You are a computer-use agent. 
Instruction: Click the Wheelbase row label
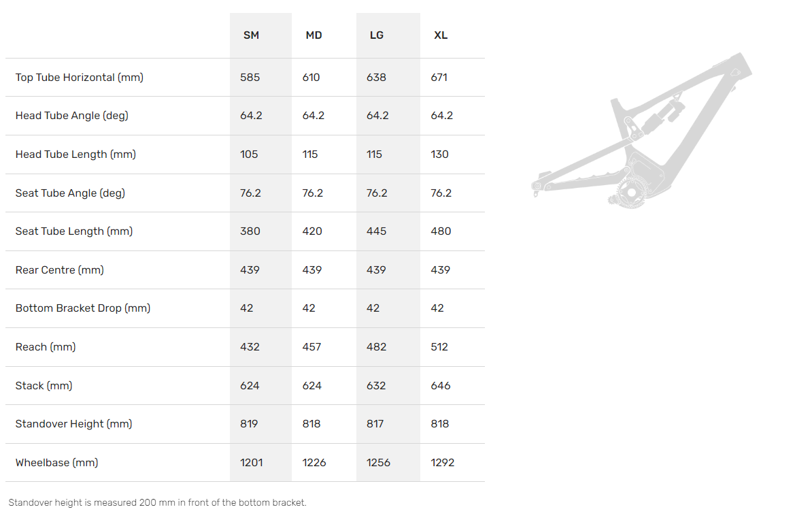(x=56, y=463)
